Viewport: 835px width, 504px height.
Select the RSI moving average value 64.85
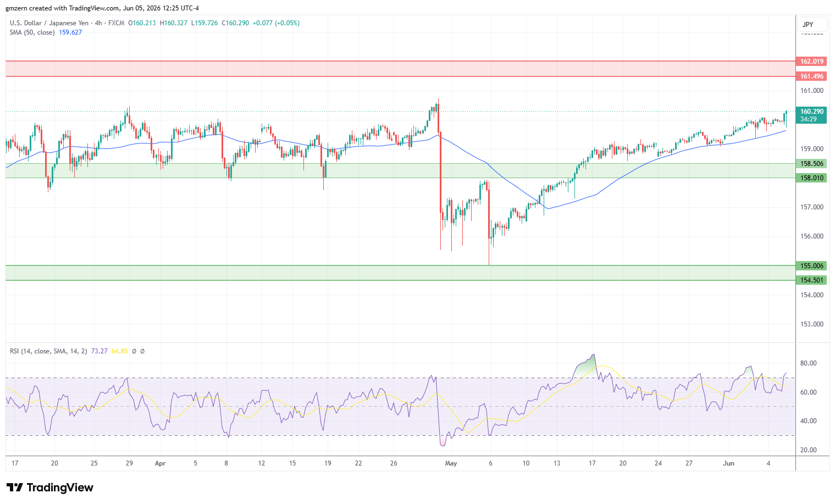[119, 351]
